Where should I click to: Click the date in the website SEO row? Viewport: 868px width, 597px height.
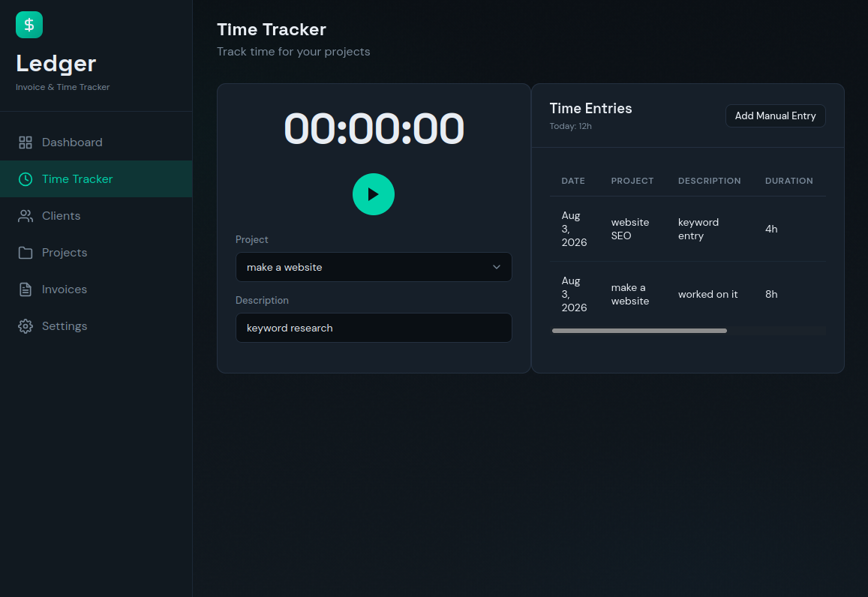[x=574, y=229]
